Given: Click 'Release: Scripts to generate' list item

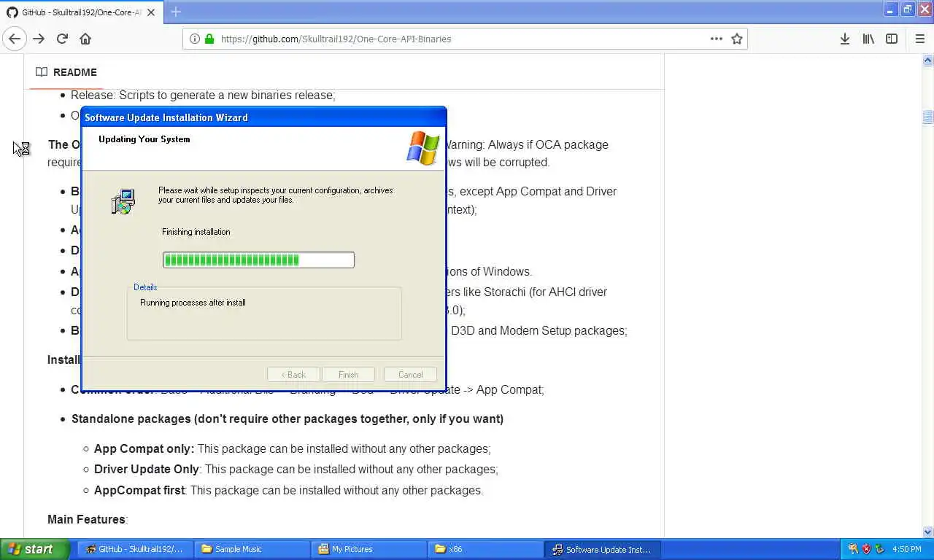Looking at the screenshot, I should tap(203, 96).
